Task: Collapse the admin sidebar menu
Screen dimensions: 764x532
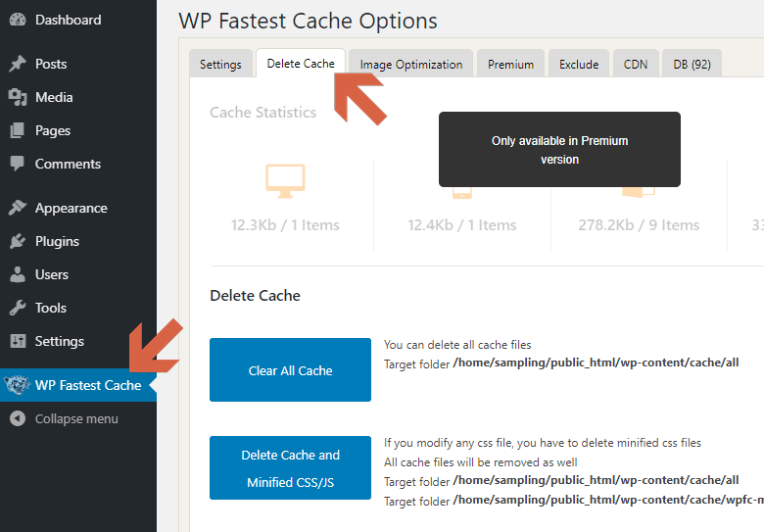Action: (65, 418)
